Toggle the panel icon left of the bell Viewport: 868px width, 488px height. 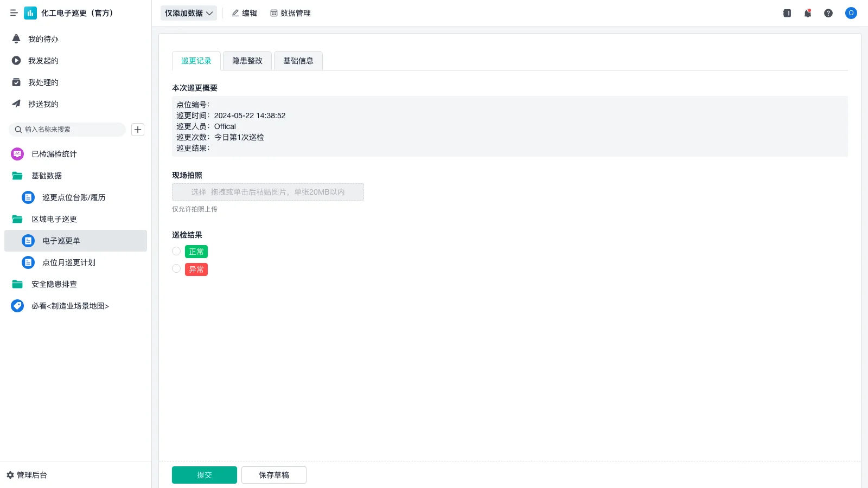pyautogui.click(x=786, y=13)
